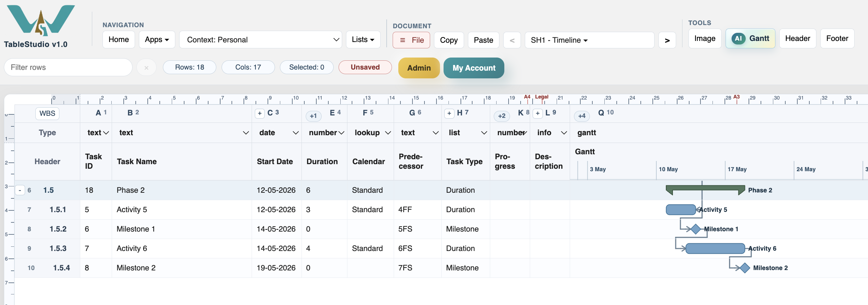
Task: Expand hidden columns before column L
Action: (538, 113)
